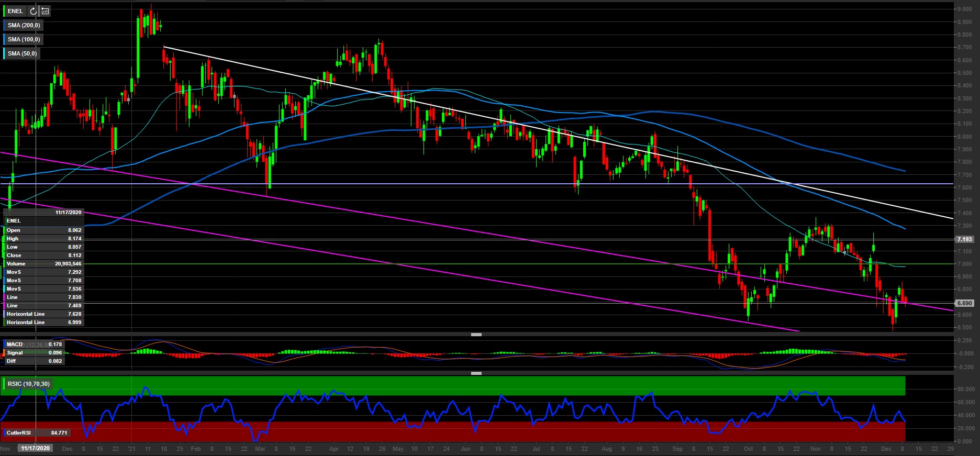Click the chart settings icon beside refresh
Viewport: 980px width, 456px height.
(x=45, y=11)
